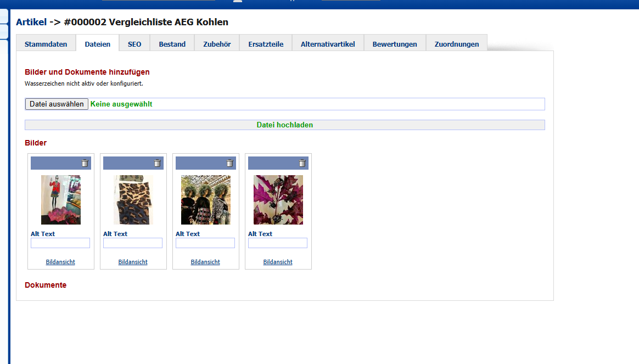Click trash icon on the third image card
The height and width of the screenshot is (364, 639).
coord(229,163)
